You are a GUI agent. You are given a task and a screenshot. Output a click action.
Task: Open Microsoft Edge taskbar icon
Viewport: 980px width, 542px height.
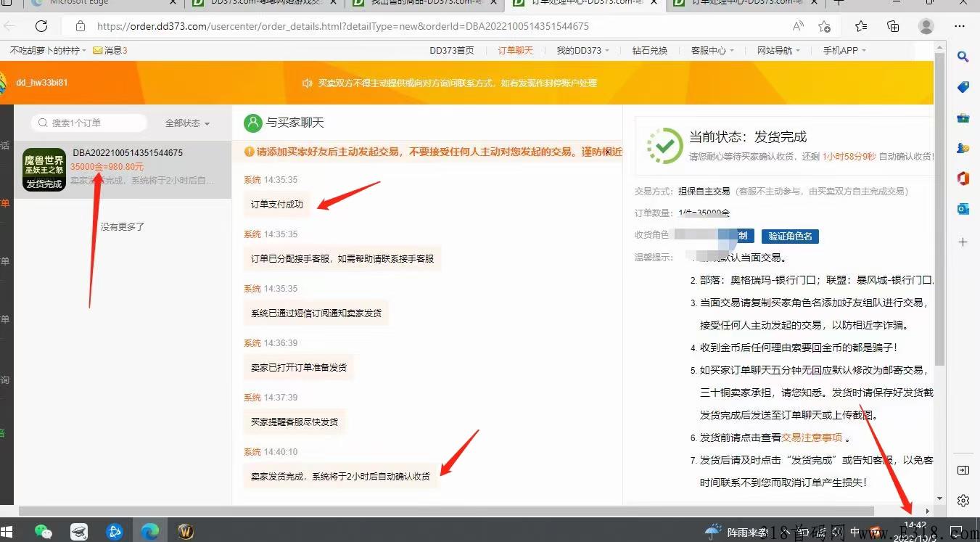coord(150,531)
